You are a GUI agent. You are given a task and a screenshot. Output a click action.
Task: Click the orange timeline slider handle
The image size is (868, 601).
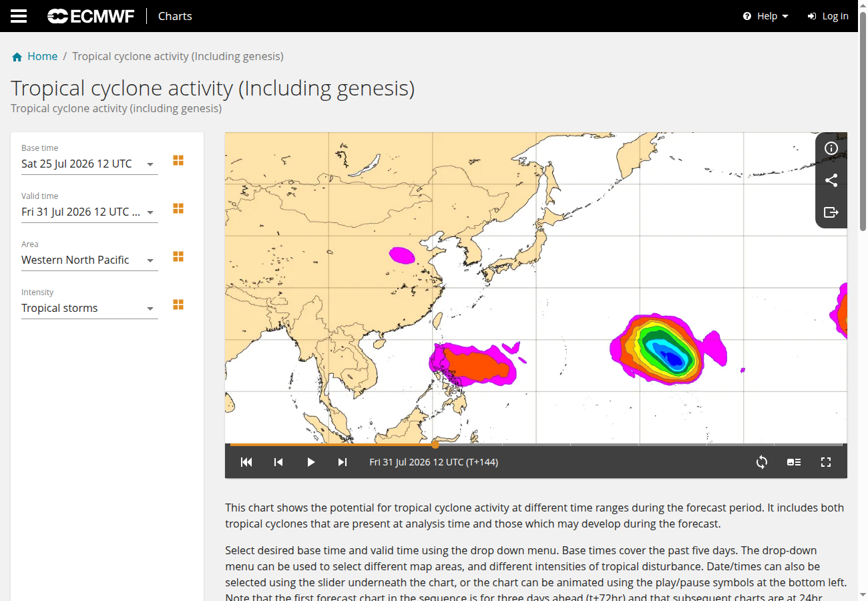coord(435,444)
